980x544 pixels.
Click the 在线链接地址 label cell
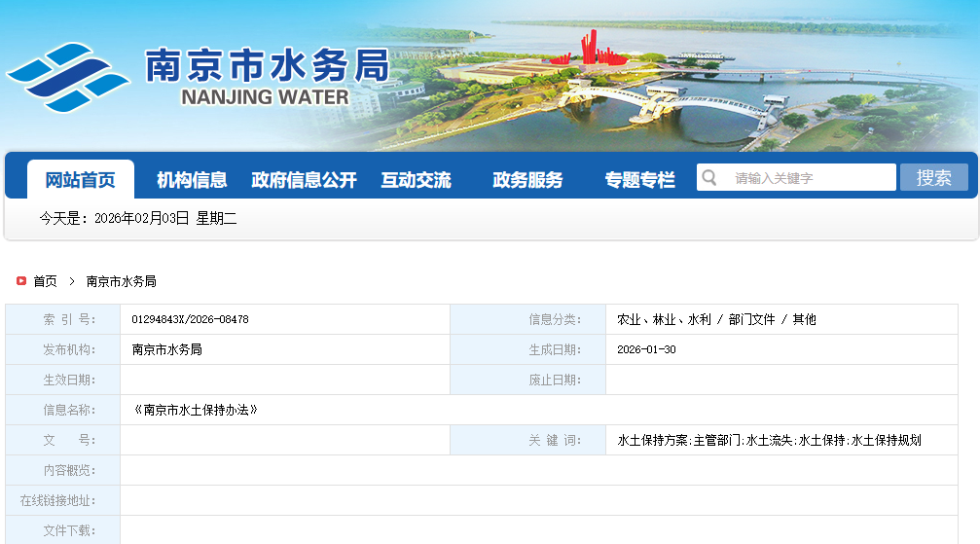pyautogui.click(x=63, y=500)
